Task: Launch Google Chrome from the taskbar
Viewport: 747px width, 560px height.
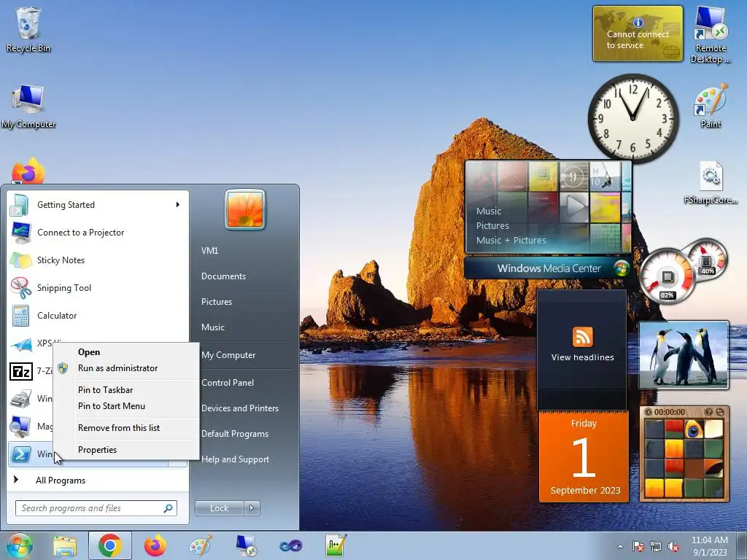Action: click(x=109, y=545)
